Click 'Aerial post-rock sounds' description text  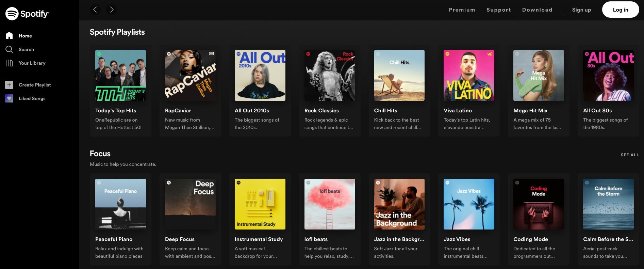point(605,252)
